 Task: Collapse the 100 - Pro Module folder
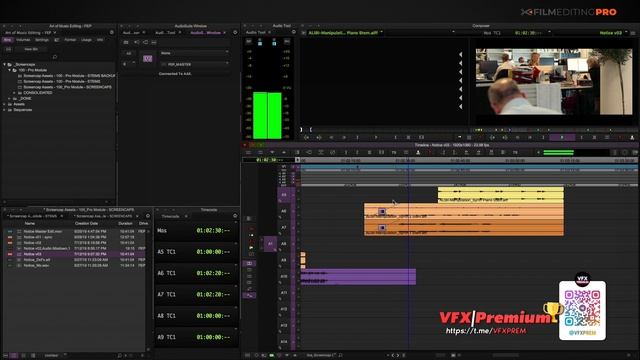(9, 70)
